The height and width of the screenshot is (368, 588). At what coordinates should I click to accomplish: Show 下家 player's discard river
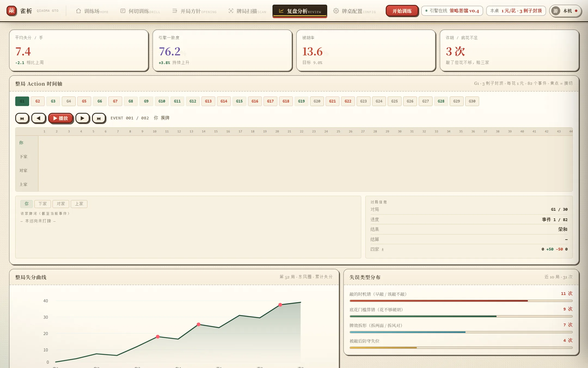[x=42, y=204]
